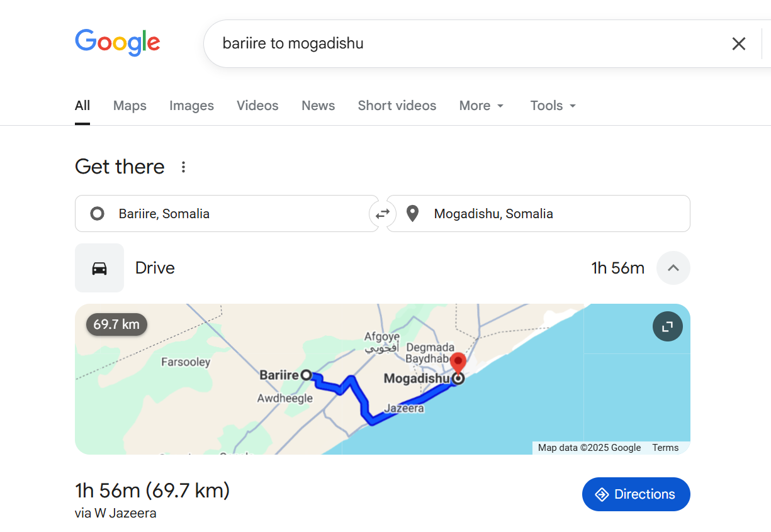Open the Short videos tab
771x532 pixels.
point(397,106)
